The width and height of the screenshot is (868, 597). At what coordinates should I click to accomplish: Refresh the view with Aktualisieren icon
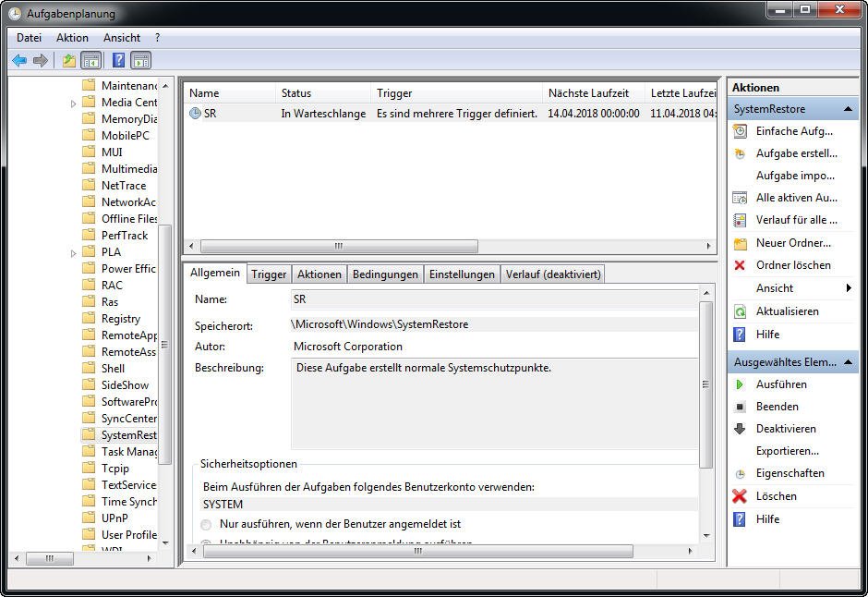[x=740, y=311]
